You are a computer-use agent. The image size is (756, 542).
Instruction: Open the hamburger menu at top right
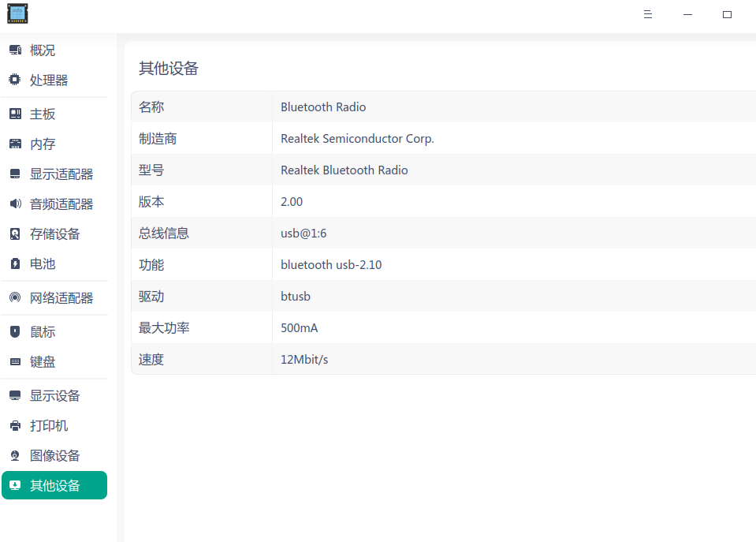[x=648, y=13]
